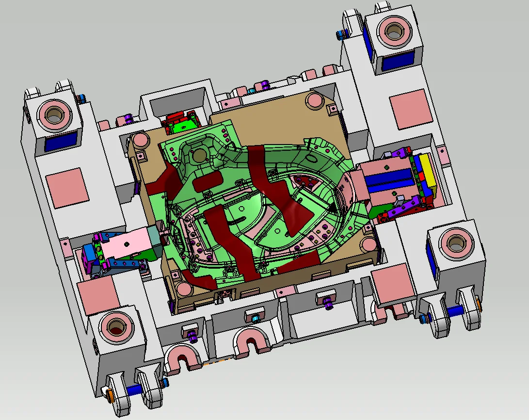Pick the top-right corner guide bushing

391,32
